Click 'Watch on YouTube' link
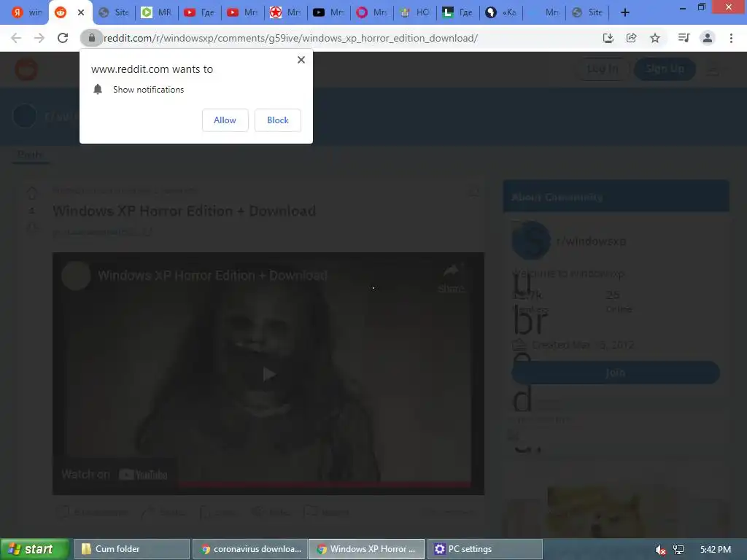This screenshot has height=560, width=747. coord(115,474)
